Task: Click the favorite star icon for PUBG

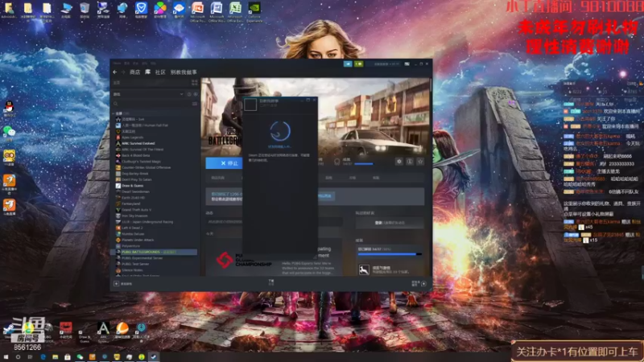Action: (x=420, y=162)
